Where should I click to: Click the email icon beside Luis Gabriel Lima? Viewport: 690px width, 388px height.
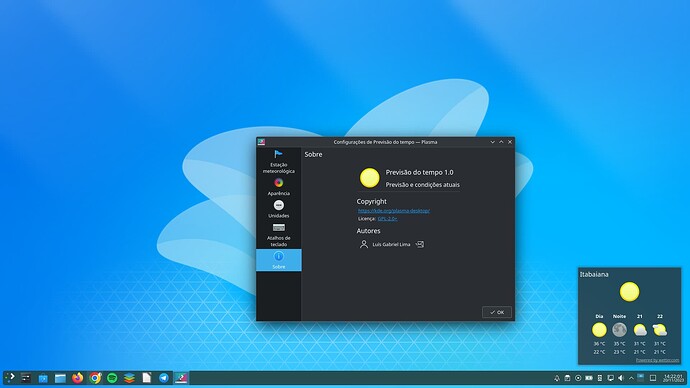(x=420, y=244)
